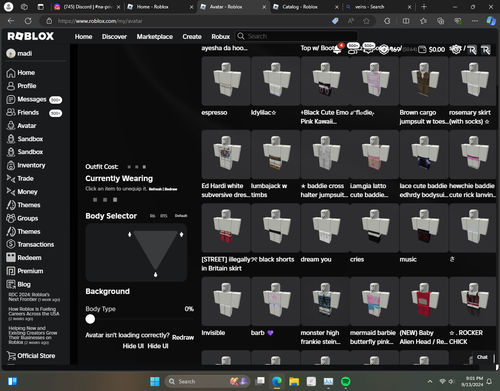Click the wallet icon beside $0.00

(x=422, y=50)
